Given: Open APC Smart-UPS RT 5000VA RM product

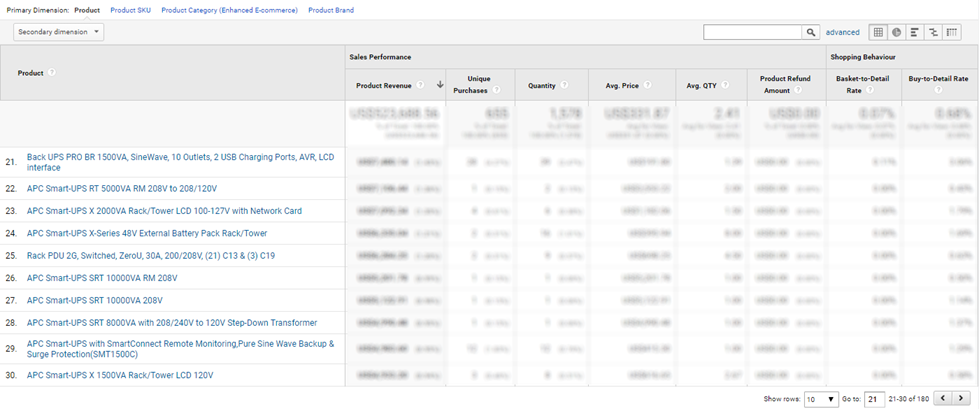Looking at the screenshot, I should click(122, 189).
